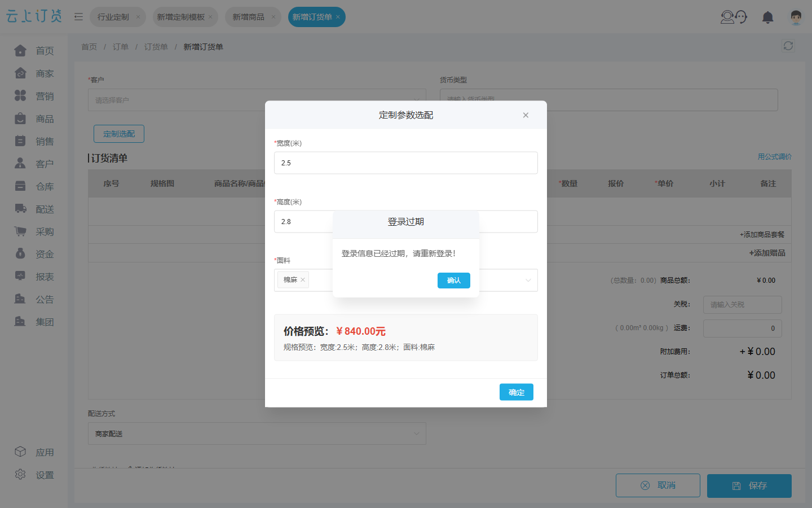Click the +添加商品套餐 link
This screenshot has width=812, height=508.
click(762, 235)
